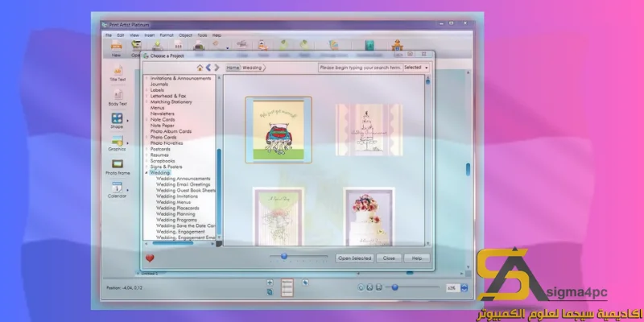
Task: Click the Home breadcrumb
Action: click(233, 68)
